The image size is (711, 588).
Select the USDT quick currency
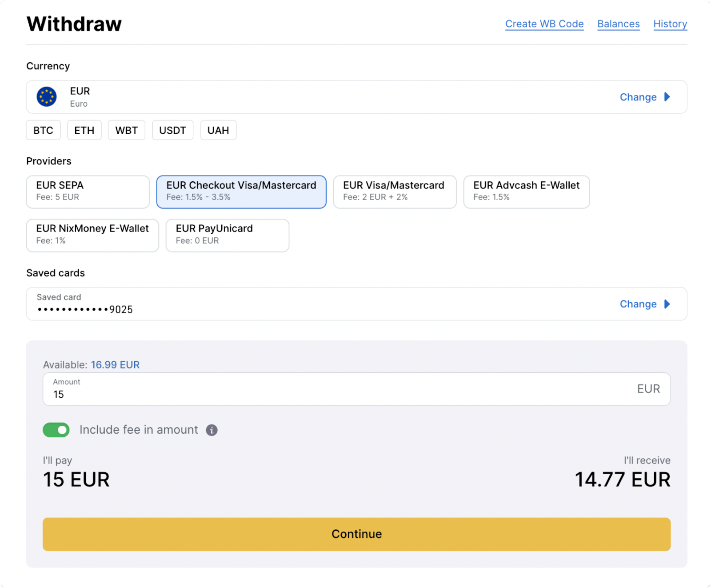[173, 130]
